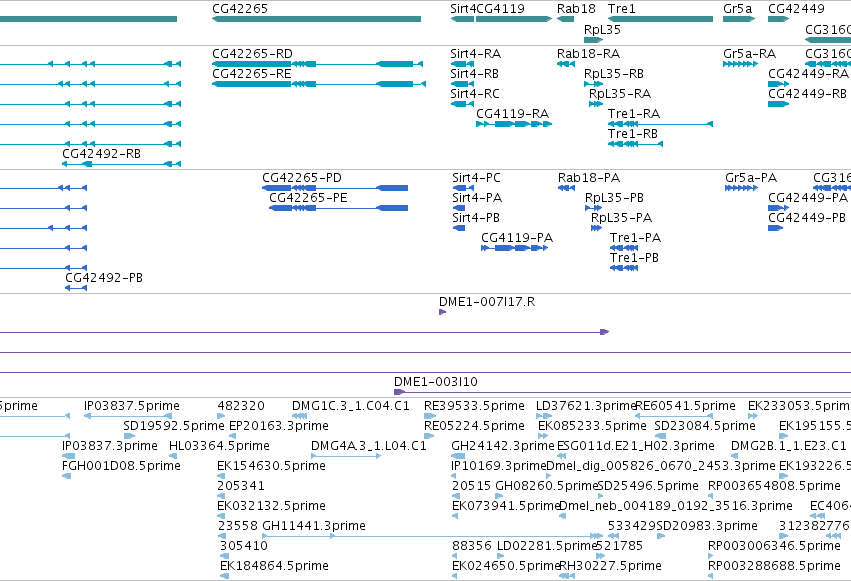This screenshot has width=851, height=581.
Task: Select CG42449-RA transcript label
Action: pyautogui.click(x=808, y=74)
